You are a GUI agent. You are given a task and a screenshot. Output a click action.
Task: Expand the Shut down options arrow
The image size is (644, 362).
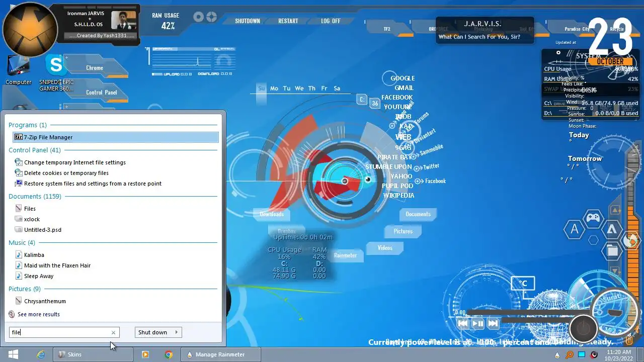pyautogui.click(x=177, y=332)
